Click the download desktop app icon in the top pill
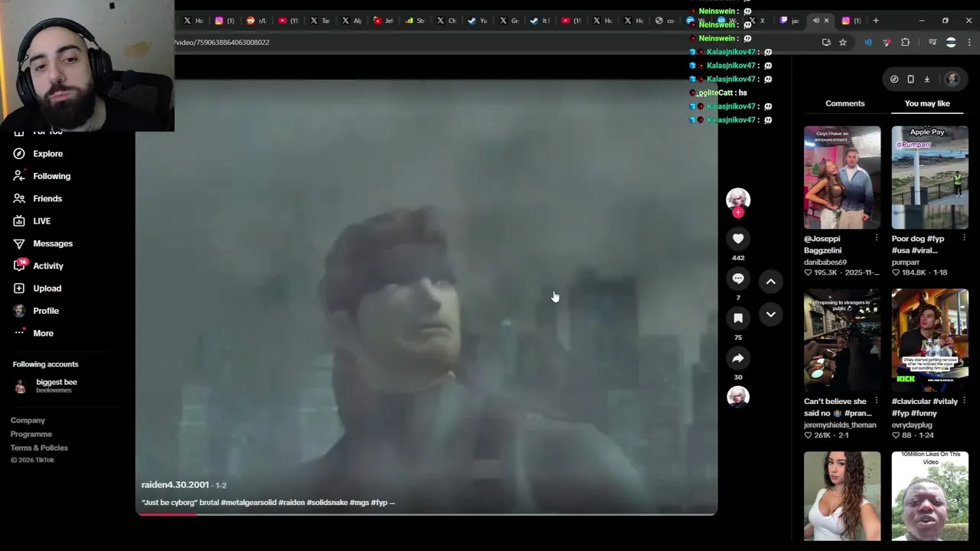980x551 pixels. pos(926,79)
